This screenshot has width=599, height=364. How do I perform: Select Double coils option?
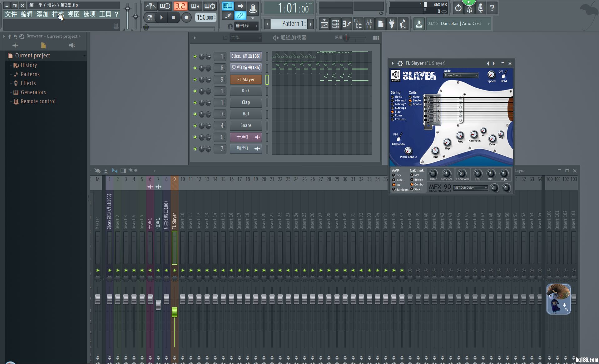tap(415, 104)
